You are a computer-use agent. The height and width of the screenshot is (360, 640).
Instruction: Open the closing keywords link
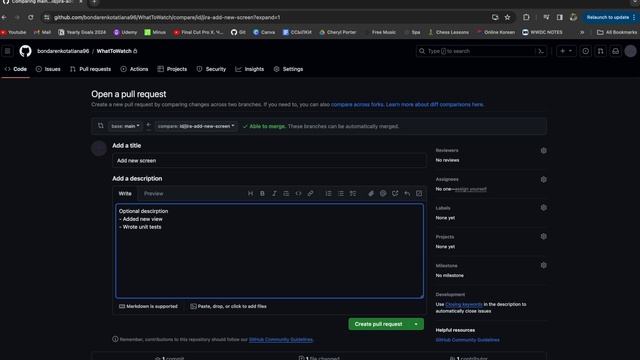coord(464,304)
